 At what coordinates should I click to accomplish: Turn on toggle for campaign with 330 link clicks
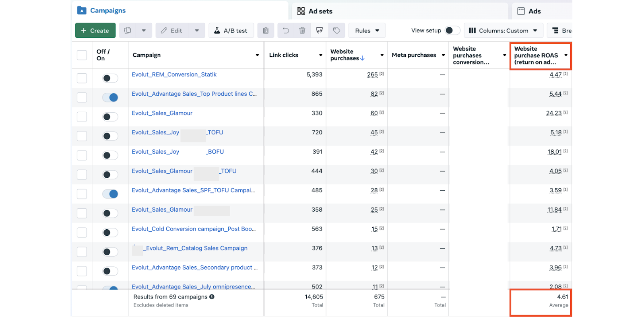[110, 117]
